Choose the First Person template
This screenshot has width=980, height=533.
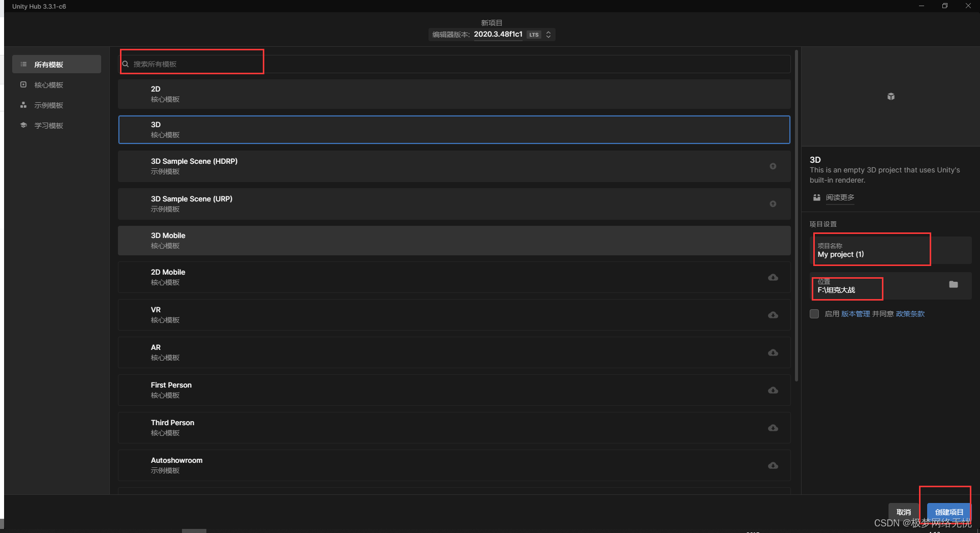454,390
